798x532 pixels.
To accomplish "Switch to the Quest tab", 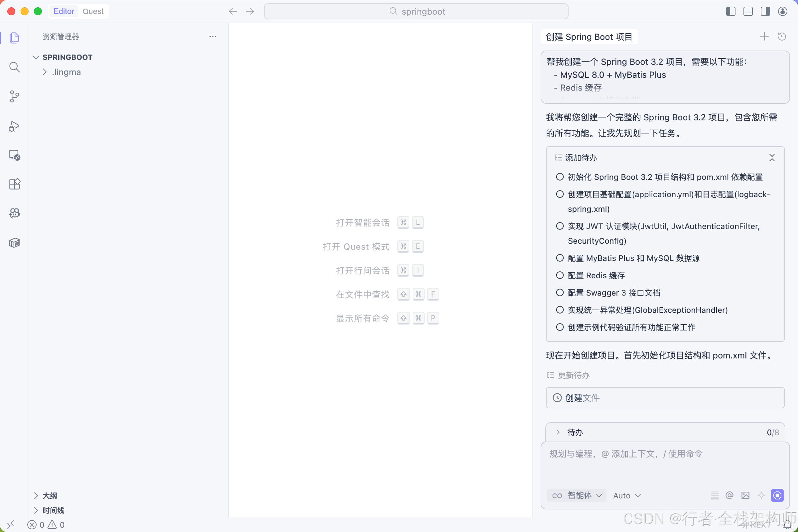I will point(93,11).
